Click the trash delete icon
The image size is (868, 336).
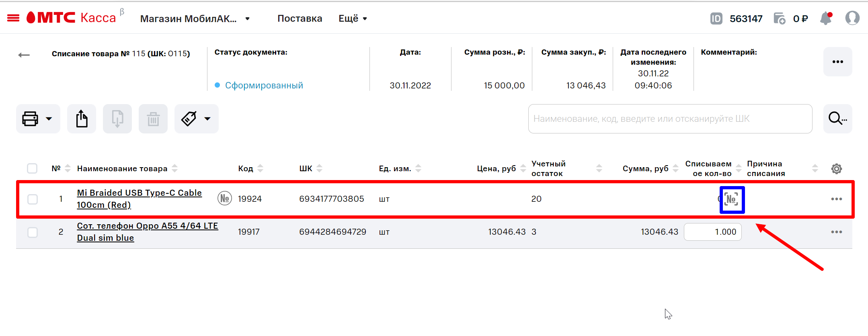pyautogui.click(x=153, y=119)
